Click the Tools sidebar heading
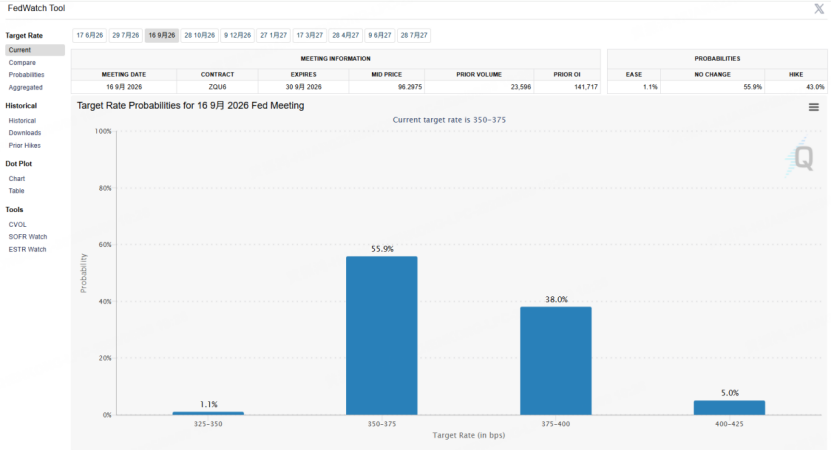Image resolution: width=831 pixels, height=451 pixels. point(14,210)
